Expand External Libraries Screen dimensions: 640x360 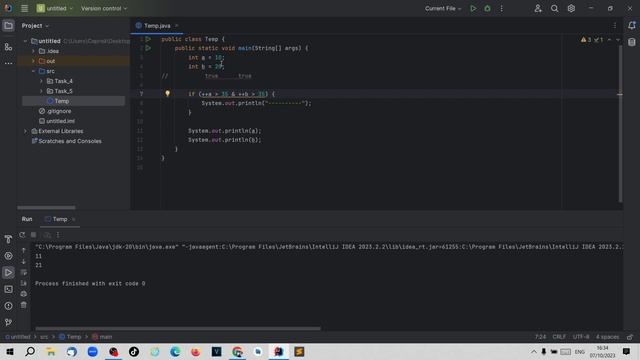(25, 131)
